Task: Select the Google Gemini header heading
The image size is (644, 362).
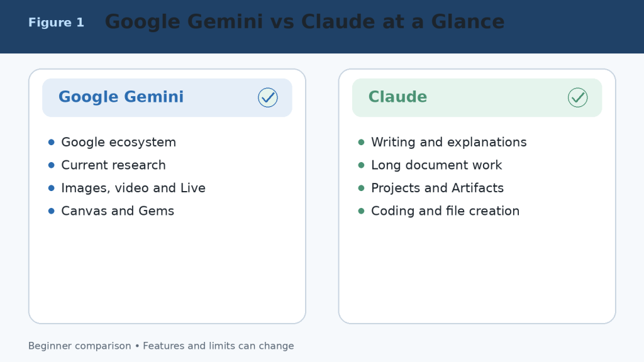Action: (121, 97)
